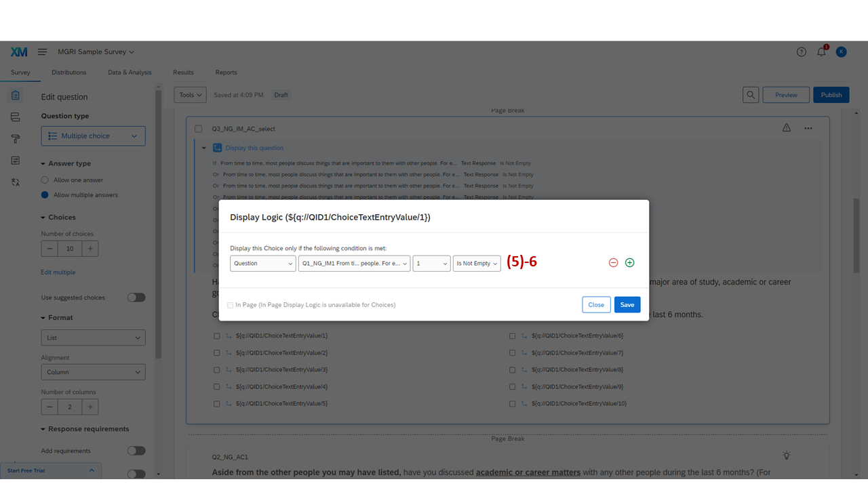Open the Tools menu
This screenshot has width=868, height=488.
coord(189,95)
